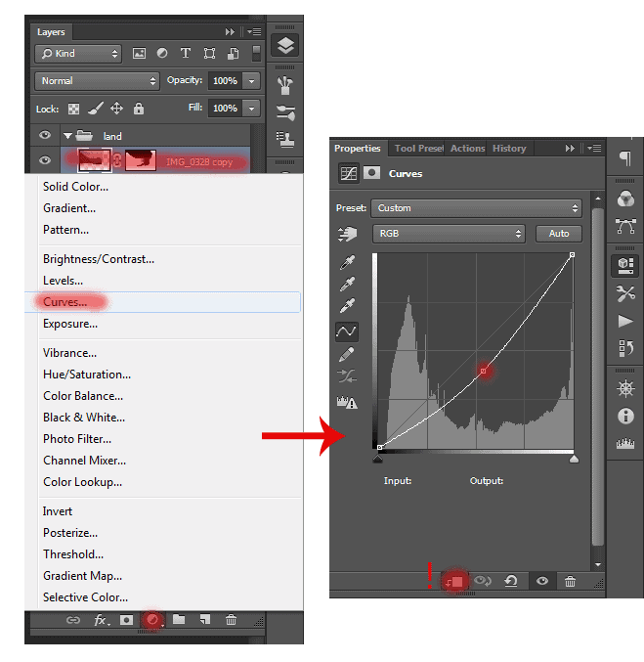Collapse the land group folder
Viewport: 644px width, 662px height.
67,136
